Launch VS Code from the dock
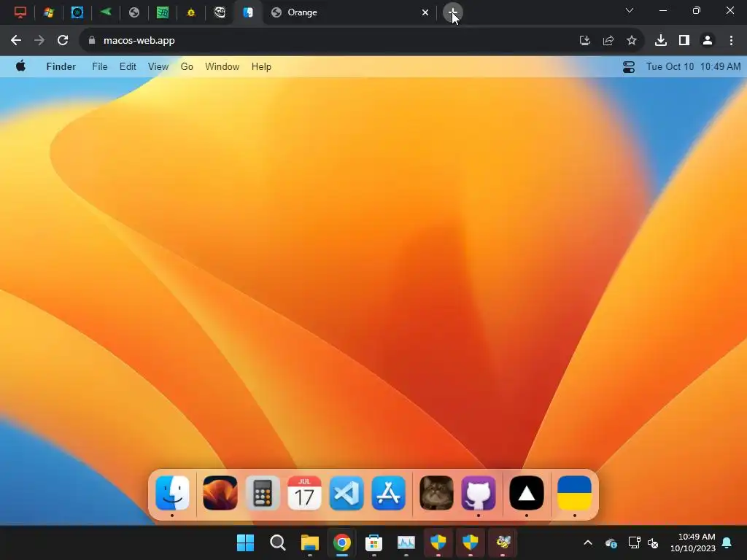The image size is (747, 560). pyautogui.click(x=347, y=493)
